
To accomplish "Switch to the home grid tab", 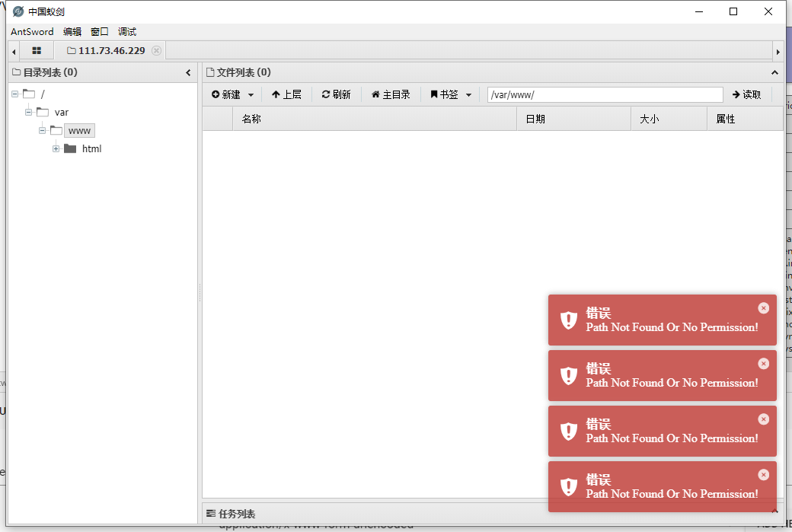I will [x=37, y=50].
